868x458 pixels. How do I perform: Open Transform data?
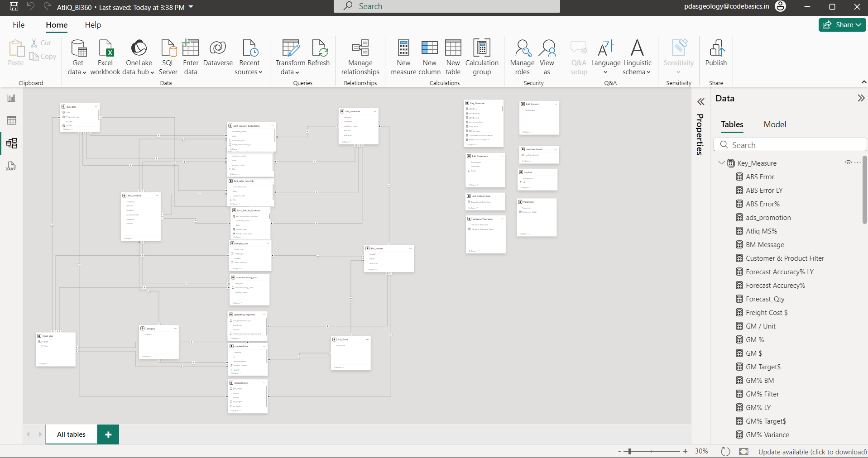pyautogui.click(x=290, y=57)
